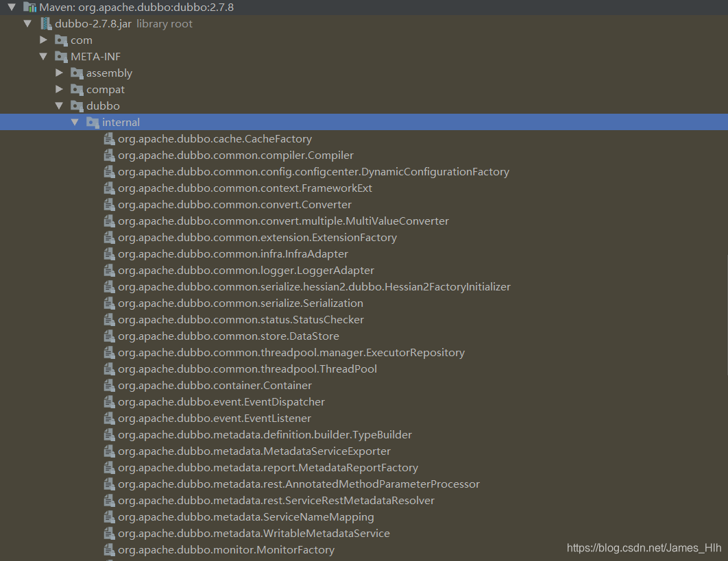
Task: Click the internal folder icon
Action: (93, 123)
